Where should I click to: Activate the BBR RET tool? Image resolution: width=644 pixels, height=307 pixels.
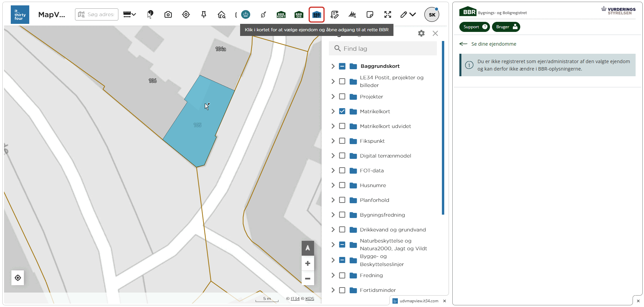click(x=317, y=14)
